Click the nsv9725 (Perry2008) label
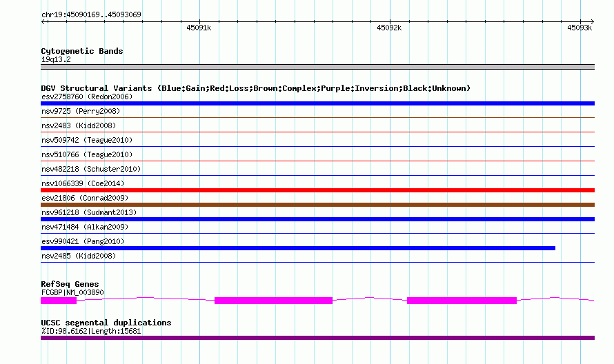 click(81, 111)
